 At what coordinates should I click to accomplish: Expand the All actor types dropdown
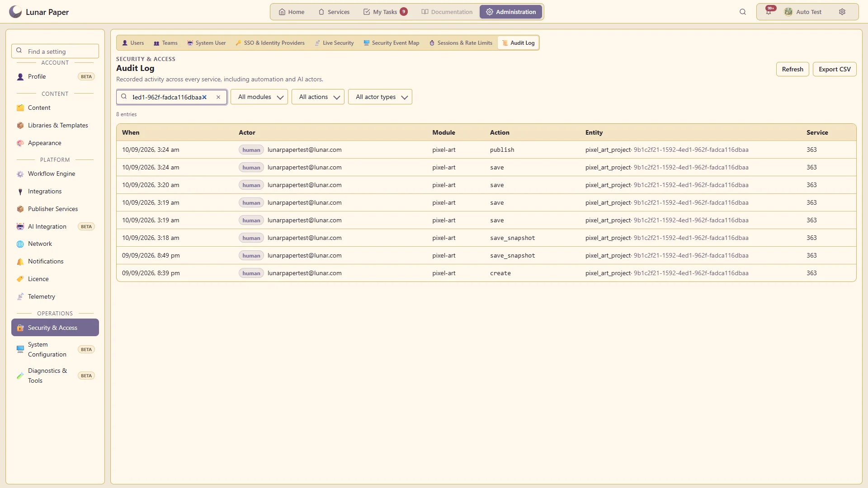coord(380,97)
